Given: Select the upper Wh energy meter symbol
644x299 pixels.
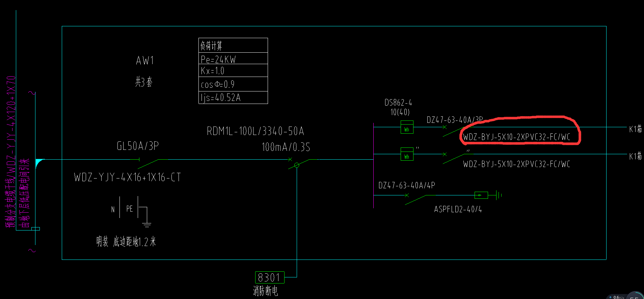Looking at the screenshot, I should point(407,127).
